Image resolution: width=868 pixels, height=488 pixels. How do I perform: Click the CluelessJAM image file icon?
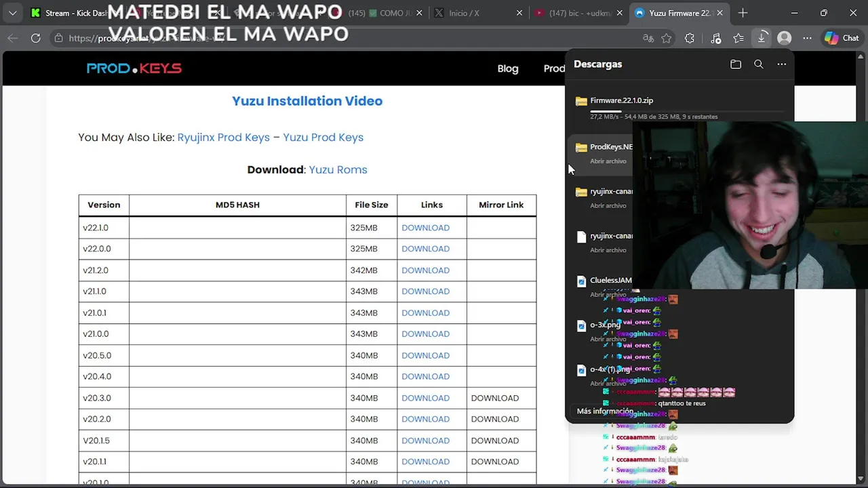point(581,281)
